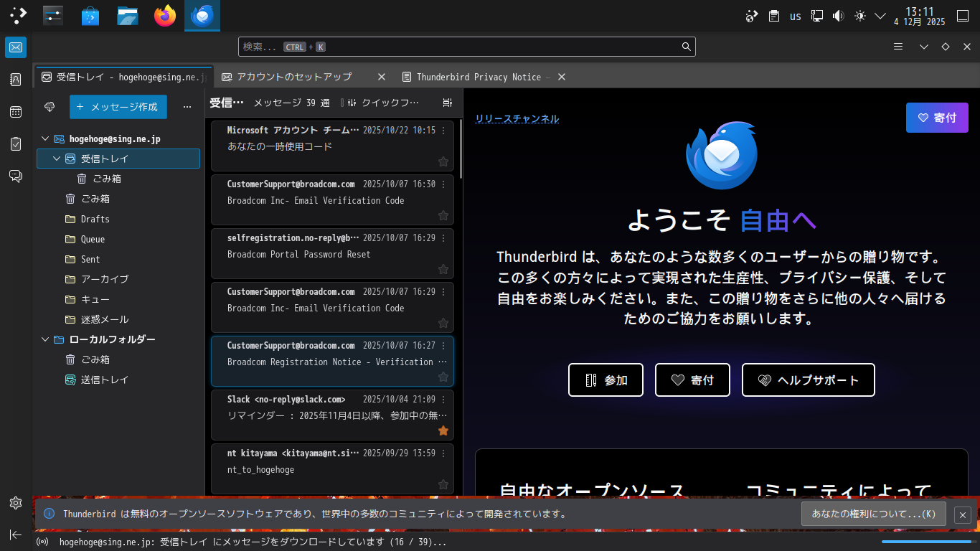Open the Address Book in sidebar
The width and height of the screenshot is (980, 551).
(x=16, y=80)
